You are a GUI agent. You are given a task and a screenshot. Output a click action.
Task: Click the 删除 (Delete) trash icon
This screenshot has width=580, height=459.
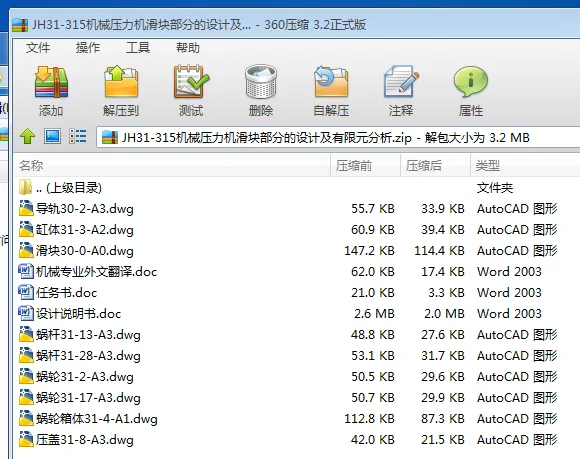(x=261, y=82)
